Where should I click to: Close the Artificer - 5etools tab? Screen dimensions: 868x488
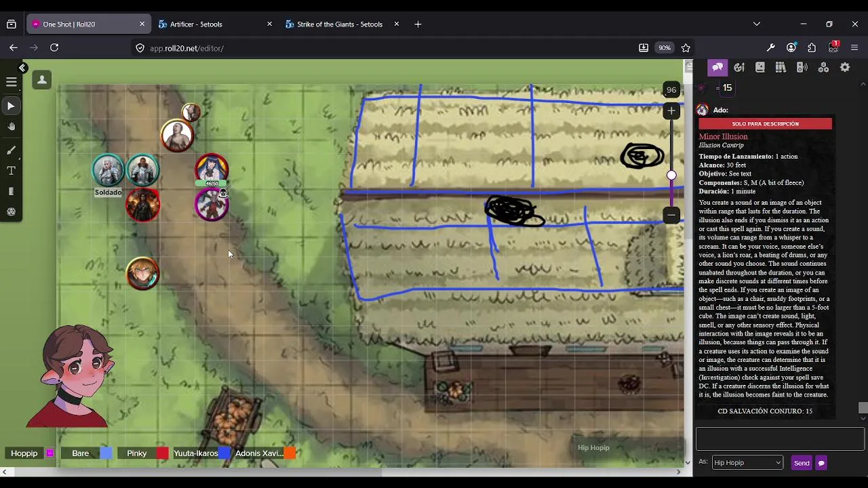tap(269, 24)
